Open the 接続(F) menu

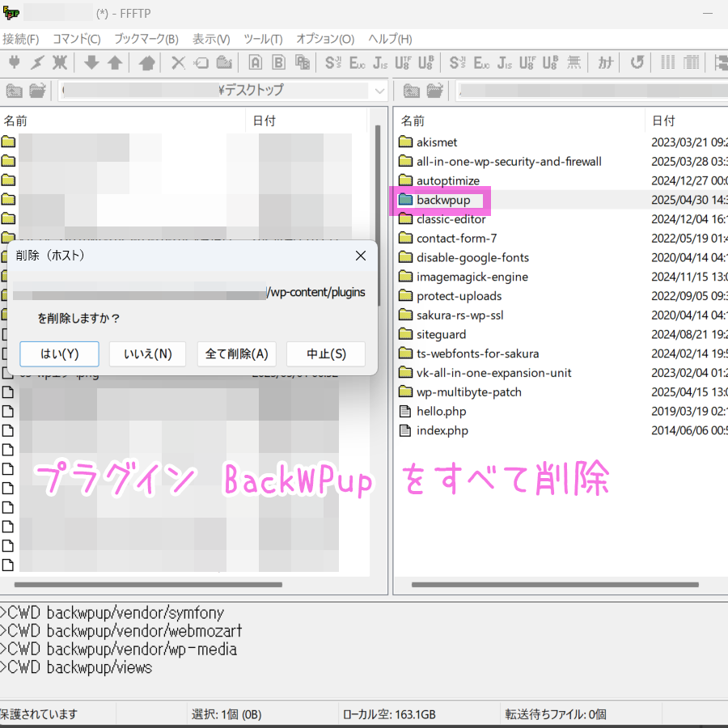pos(21,39)
